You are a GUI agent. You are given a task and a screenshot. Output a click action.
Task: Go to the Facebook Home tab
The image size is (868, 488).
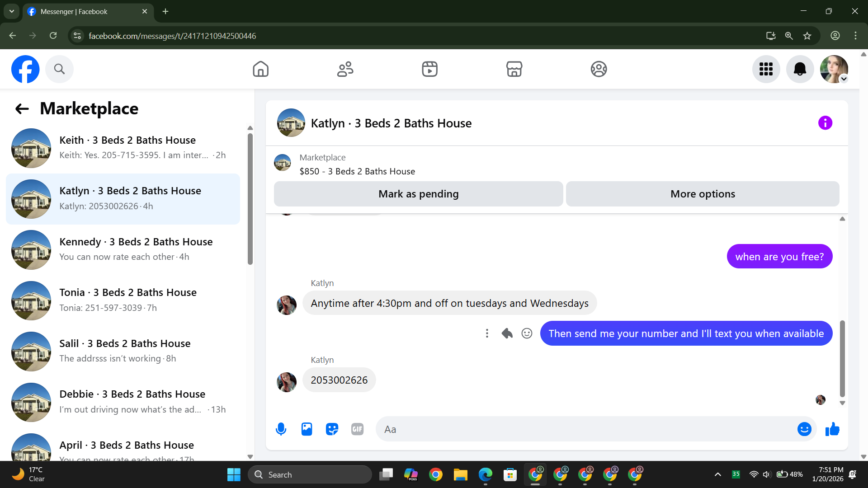(260, 69)
